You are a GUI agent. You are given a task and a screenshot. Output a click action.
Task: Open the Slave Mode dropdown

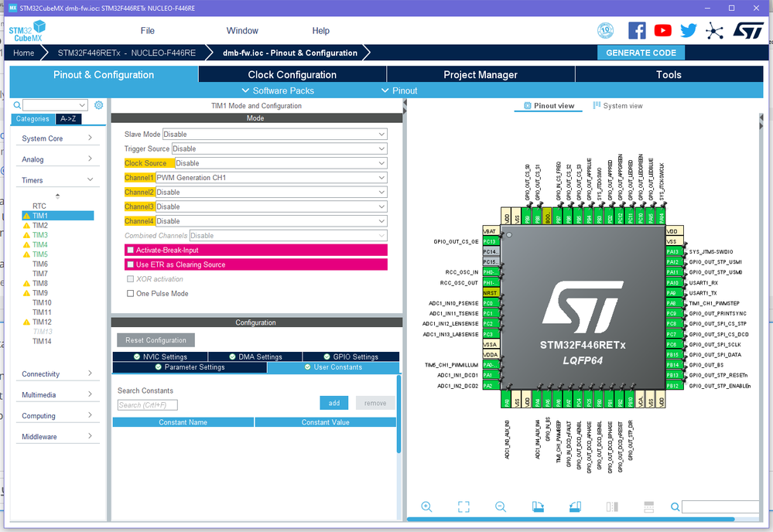coord(275,134)
